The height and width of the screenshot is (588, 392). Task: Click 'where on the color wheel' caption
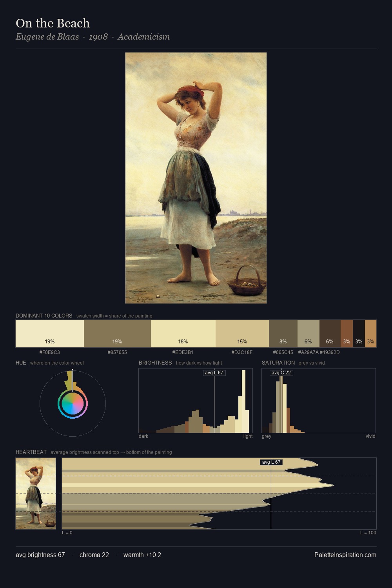[x=57, y=363]
